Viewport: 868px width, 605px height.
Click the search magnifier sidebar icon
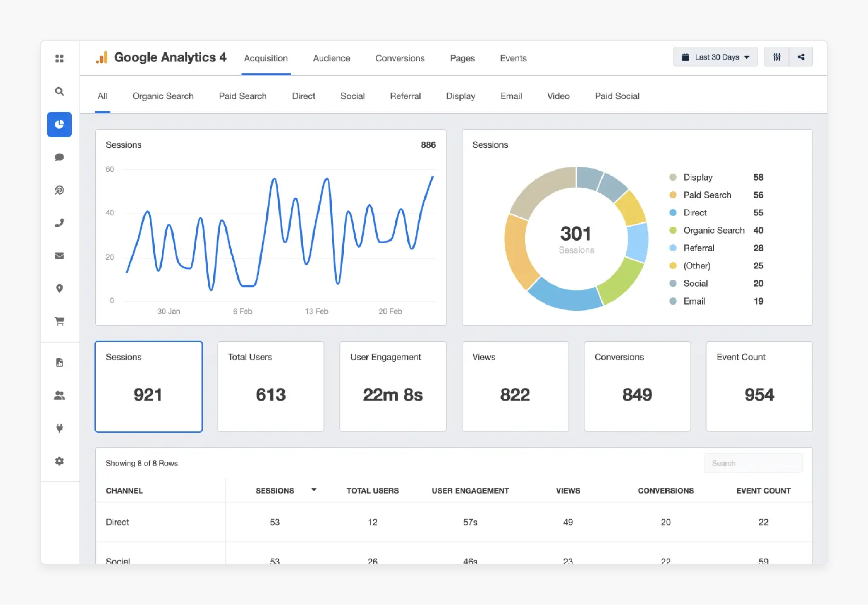pos(59,92)
